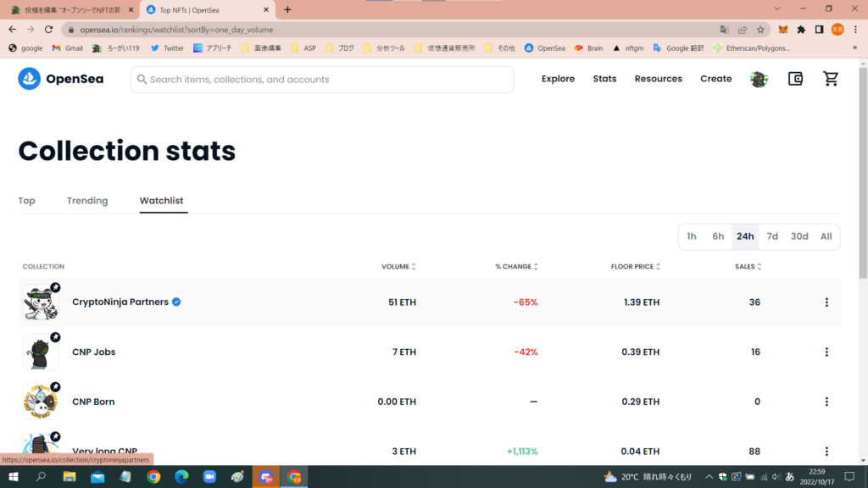The height and width of the screenshot is (488, 868).
Task: Click the CNP Jobs thumbnail image
Action: pyautogui.click(x=41, y=352)
